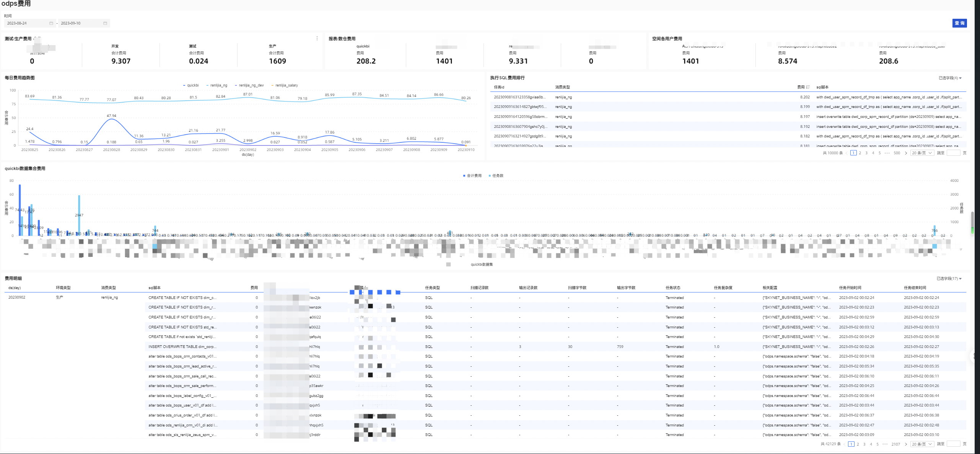Toggle 合计费用 color swatch in quickbi legend

(464, 176)
